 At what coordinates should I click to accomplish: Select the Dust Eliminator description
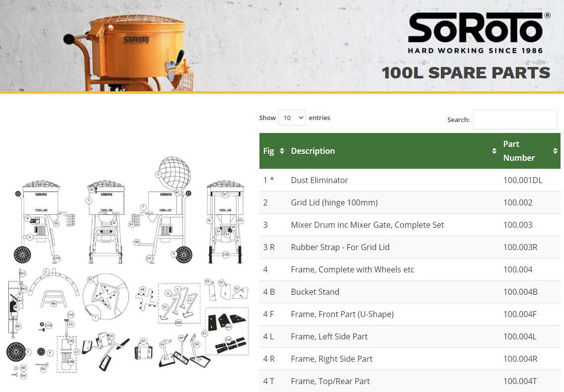pos(319,180)
